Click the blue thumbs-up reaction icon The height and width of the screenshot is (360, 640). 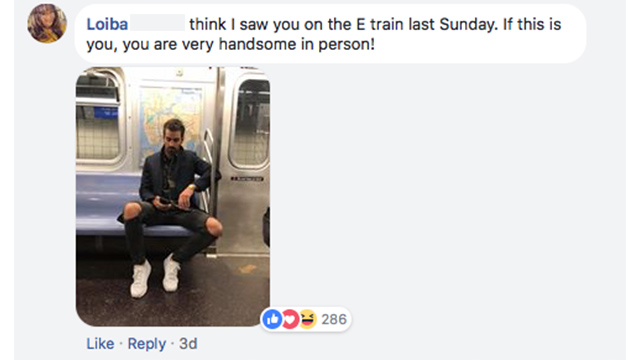(273, 319)
